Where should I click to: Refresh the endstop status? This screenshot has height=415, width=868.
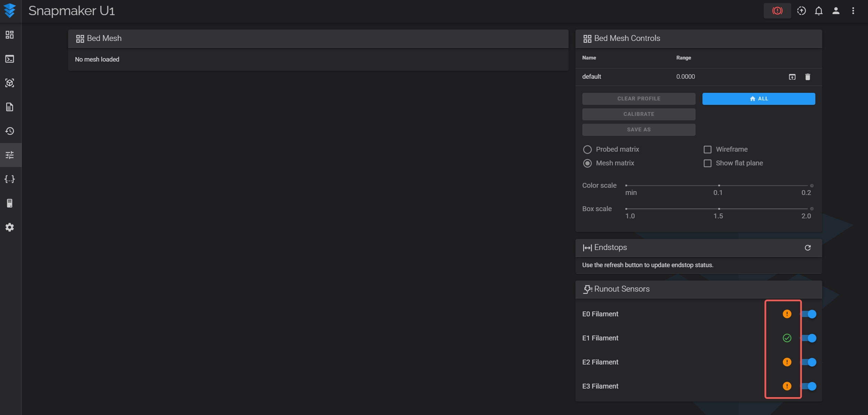(x=807, y=248)
